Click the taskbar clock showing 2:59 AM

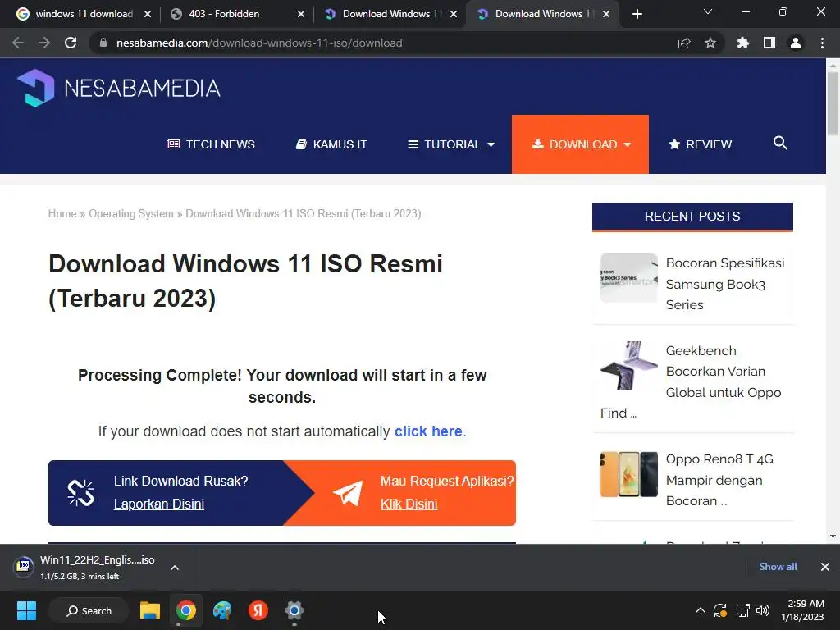(x=802, y=610)
